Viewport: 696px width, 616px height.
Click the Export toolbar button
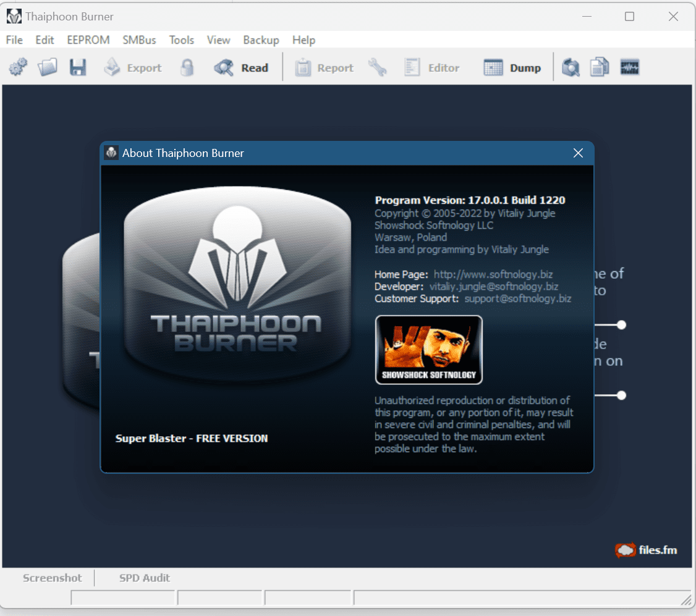pyautogui.click(x=133, y=67)
